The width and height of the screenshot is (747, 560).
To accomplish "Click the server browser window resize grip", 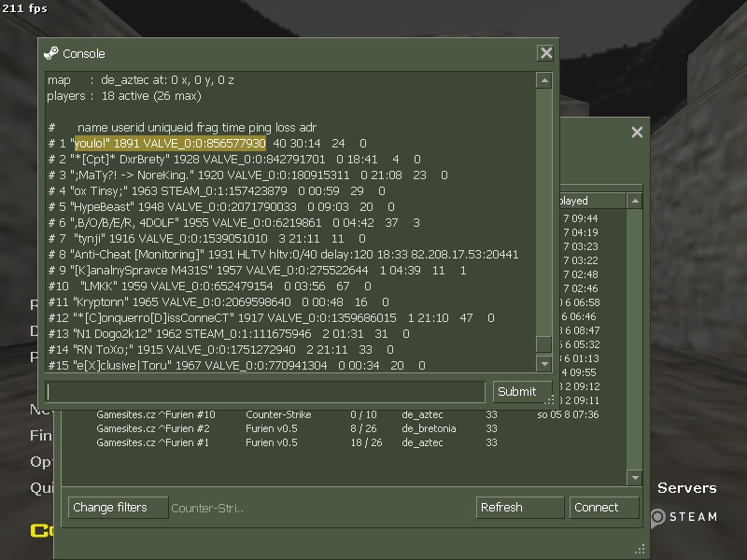I will coord(640,550).
